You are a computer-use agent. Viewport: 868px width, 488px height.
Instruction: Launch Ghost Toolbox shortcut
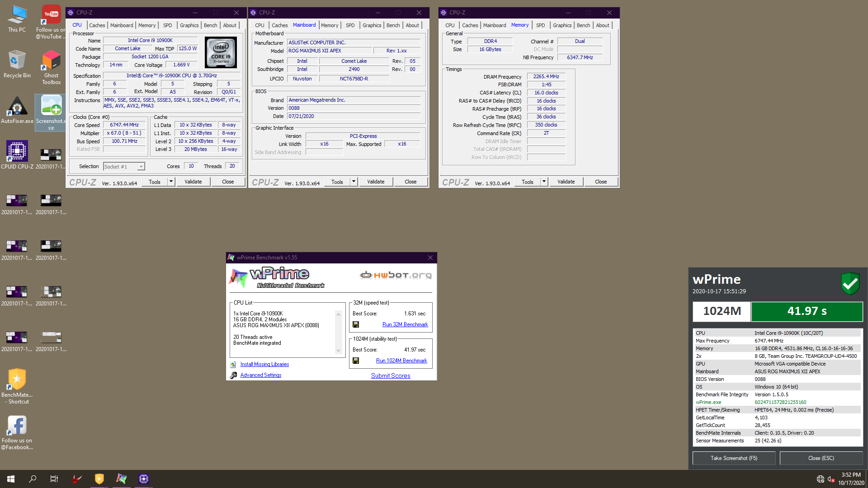pos(51,67)
